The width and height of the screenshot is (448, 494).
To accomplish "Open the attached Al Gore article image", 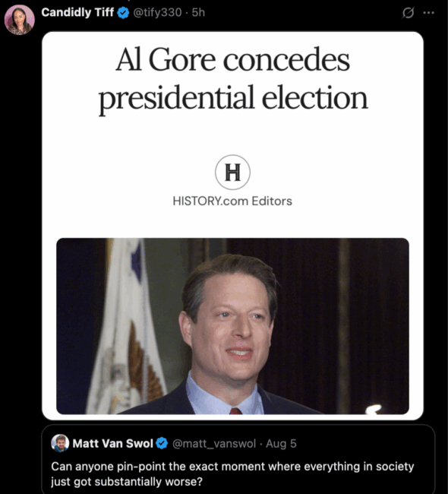I will pyautogui.click(x=232, y=226).
